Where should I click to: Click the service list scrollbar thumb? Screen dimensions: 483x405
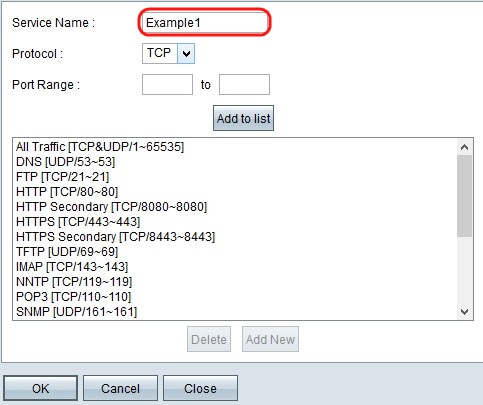464,196
